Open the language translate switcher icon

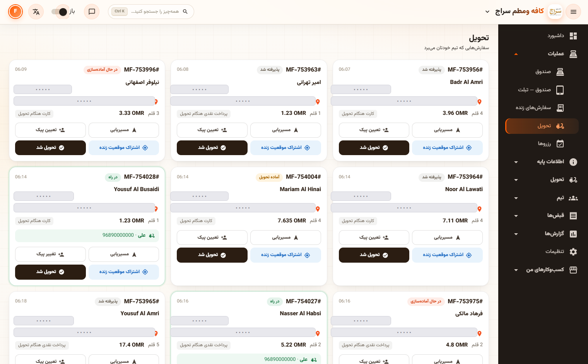coord(36,12)
